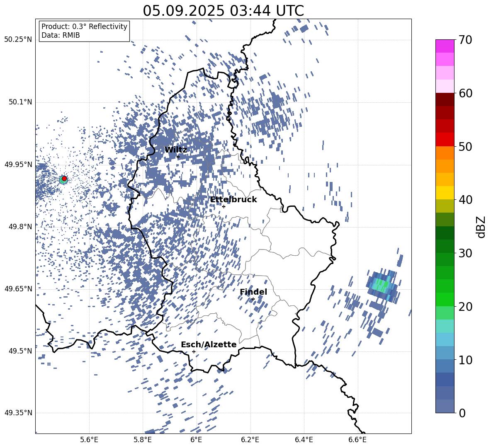491x448 pixels.
Task: Click the 6.4°E longitude label
Action: click(304, 440)
